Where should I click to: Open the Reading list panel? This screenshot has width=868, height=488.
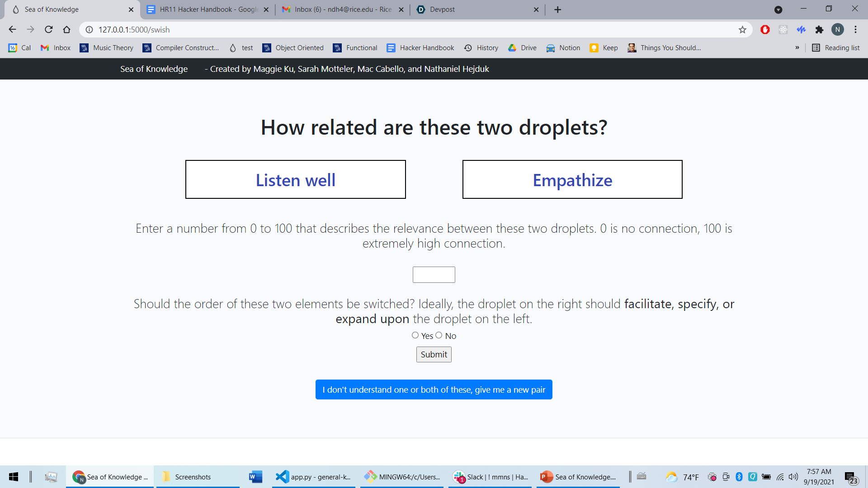[836, 48]
